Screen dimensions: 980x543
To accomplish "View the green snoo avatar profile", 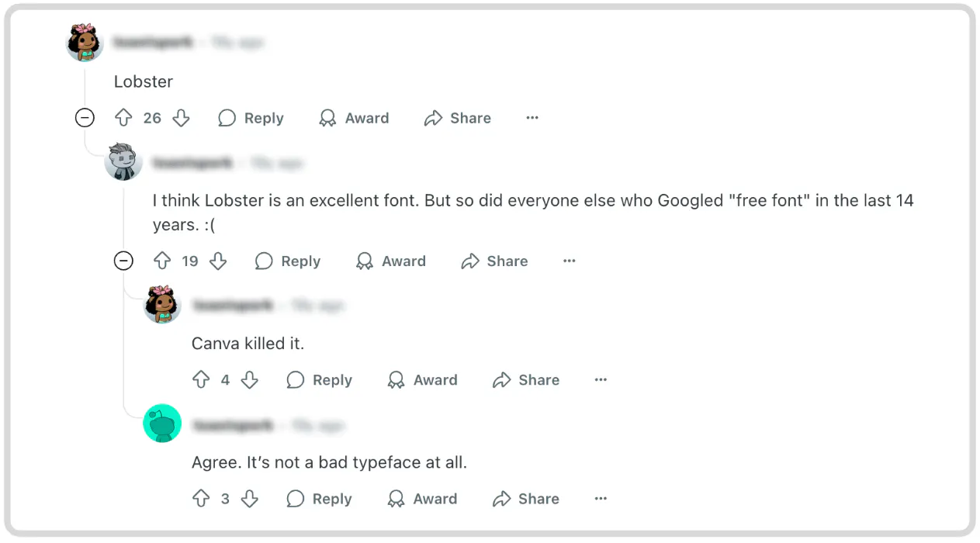I will tap(162, 424).
